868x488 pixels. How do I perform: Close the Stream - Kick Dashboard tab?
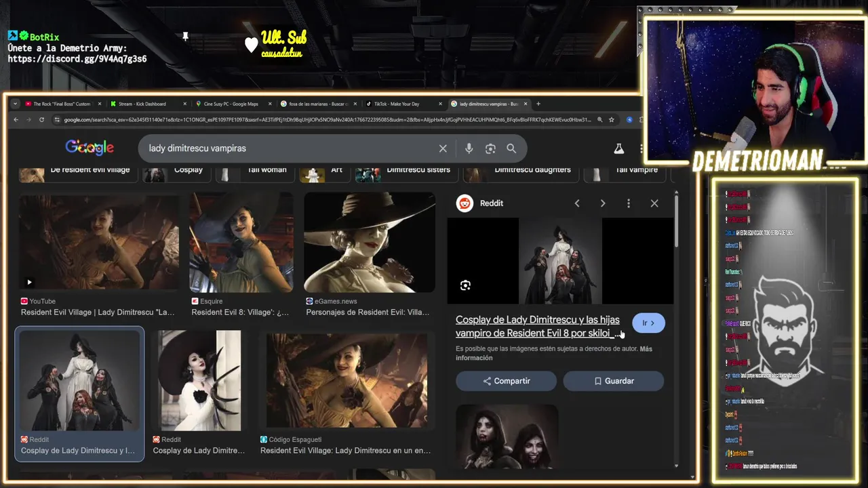point(184,104)
